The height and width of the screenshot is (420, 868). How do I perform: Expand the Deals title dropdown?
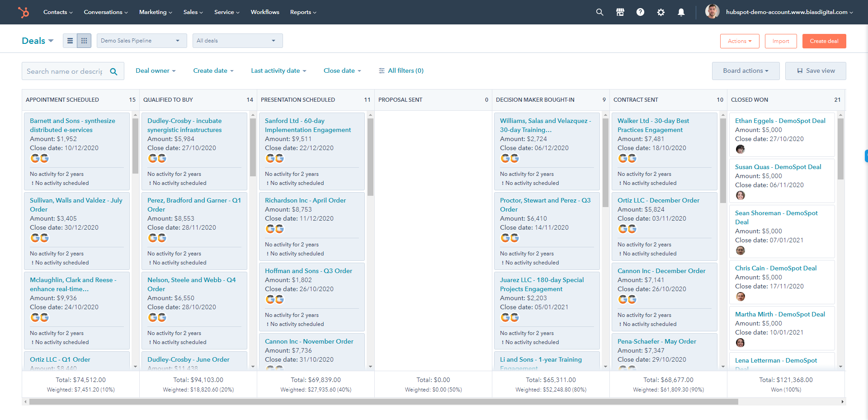[38, 41]
